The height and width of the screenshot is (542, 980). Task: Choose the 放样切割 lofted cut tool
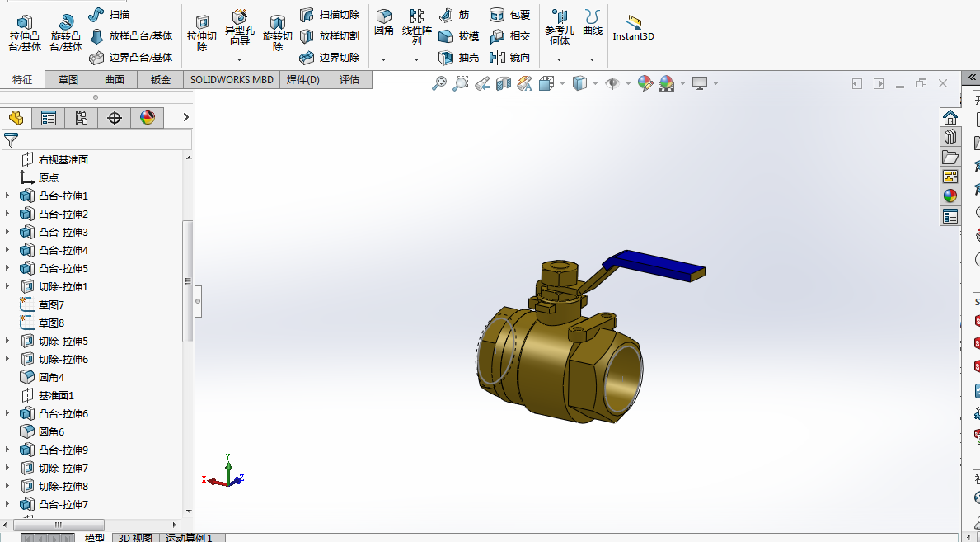330,36
